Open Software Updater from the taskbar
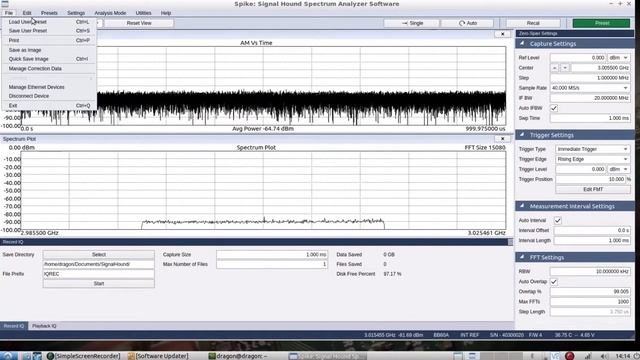The image size is (640, 360). pyautogui.click(x=158, y=356)
